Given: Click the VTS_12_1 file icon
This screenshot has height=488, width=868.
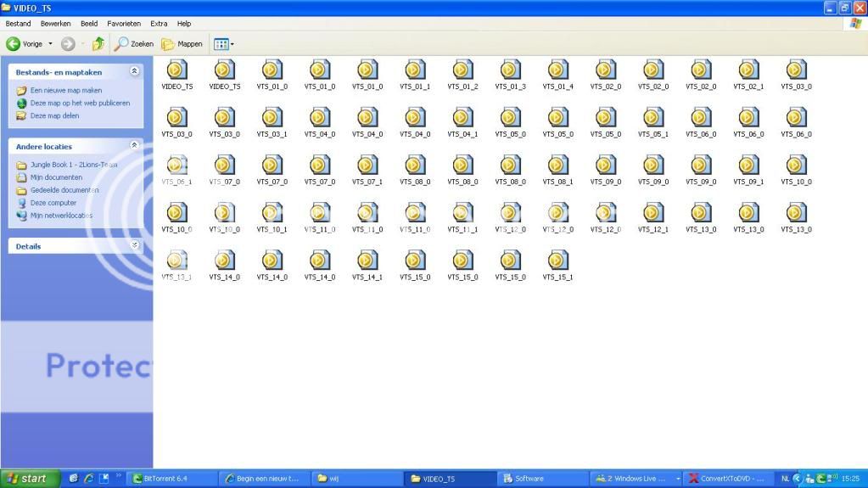Looking at the screenshot, I should point(652,212).
